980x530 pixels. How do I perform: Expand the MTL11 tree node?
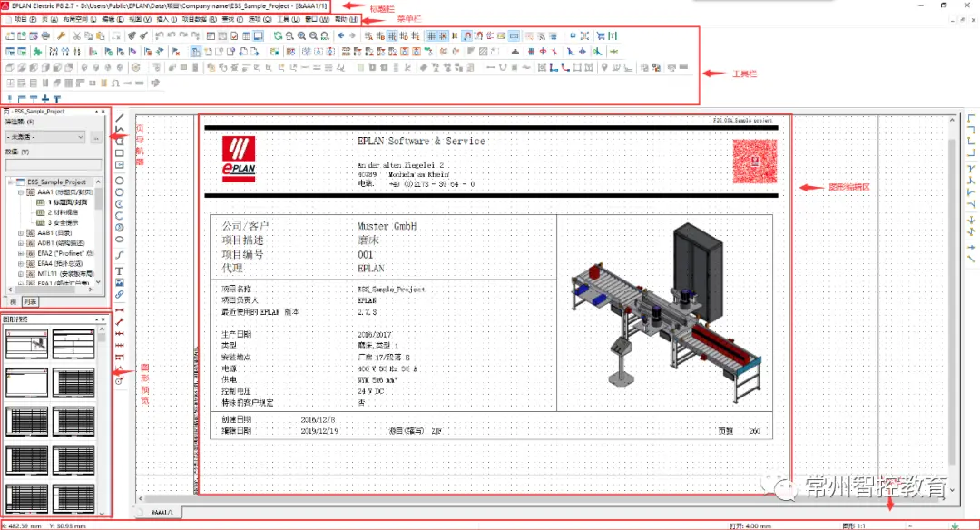21,274
